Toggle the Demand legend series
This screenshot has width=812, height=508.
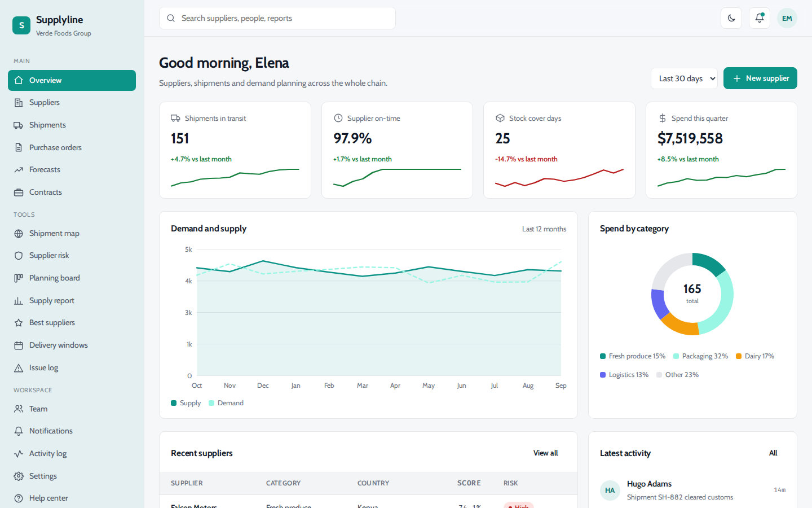[x=226, y=403]
